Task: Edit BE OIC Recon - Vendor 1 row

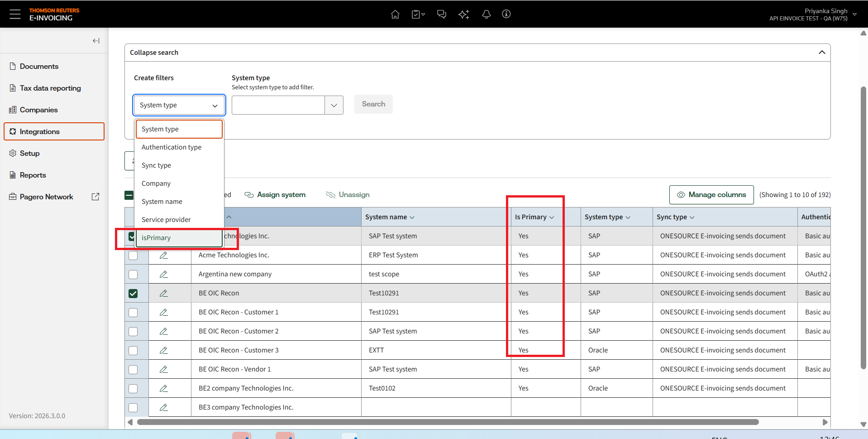Action: click(x=164, y=369)
